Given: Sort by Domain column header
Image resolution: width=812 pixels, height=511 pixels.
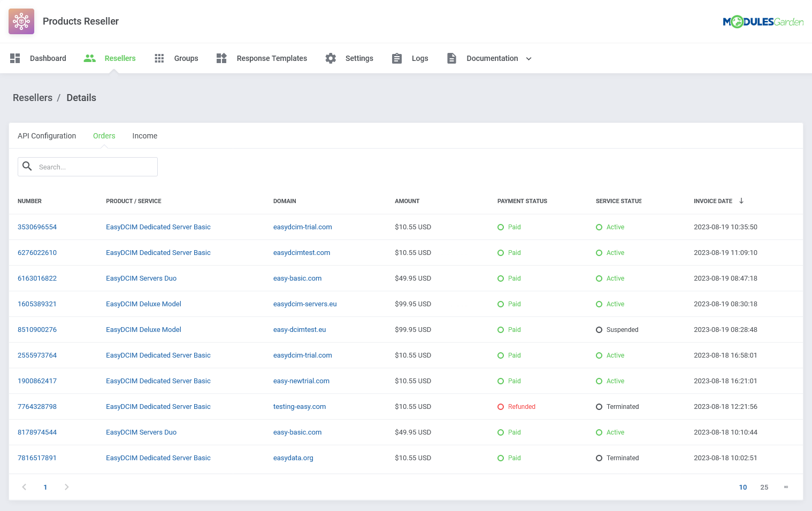Looking at the screenshot, I should click(285, 201).
